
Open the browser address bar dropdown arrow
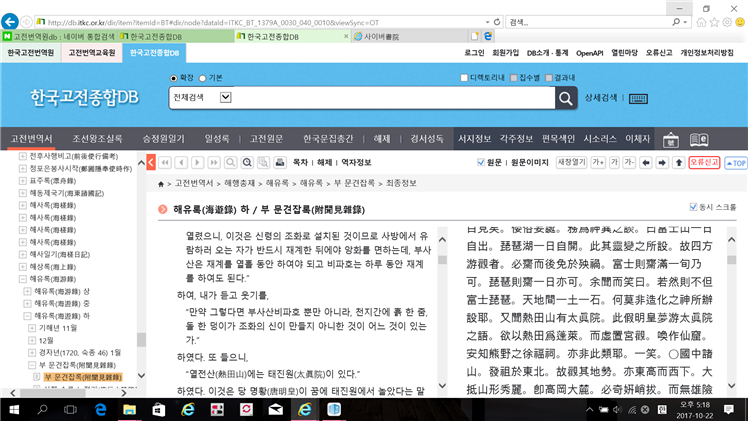(x=487, y=22)
